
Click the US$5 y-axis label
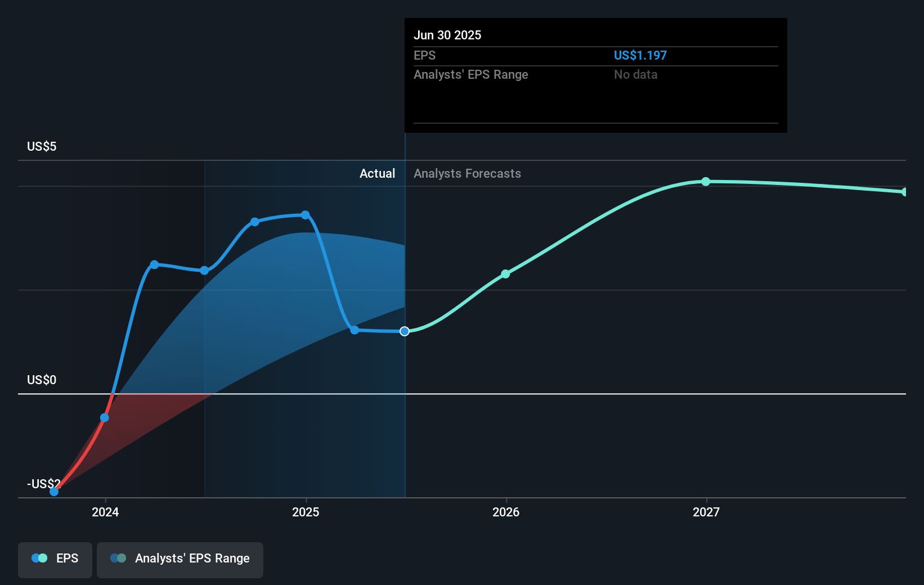tap(42, 147)
